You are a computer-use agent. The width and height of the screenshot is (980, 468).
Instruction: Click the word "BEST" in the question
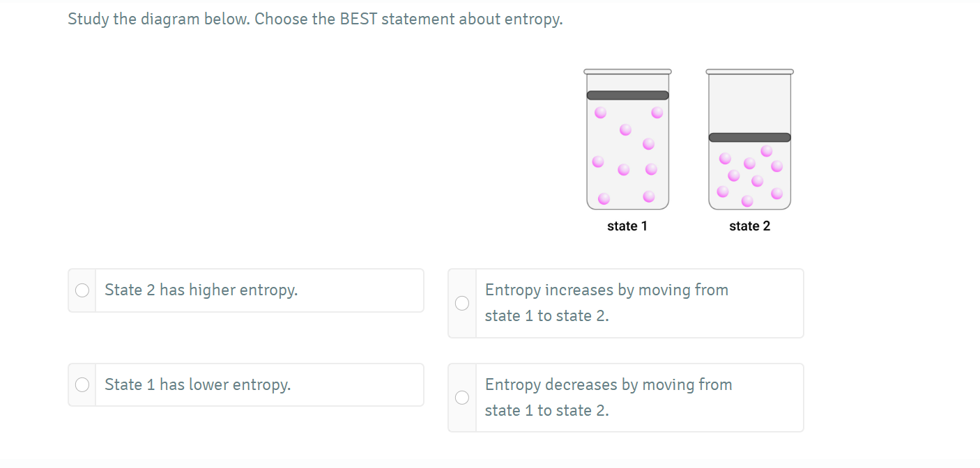[358, 19]
